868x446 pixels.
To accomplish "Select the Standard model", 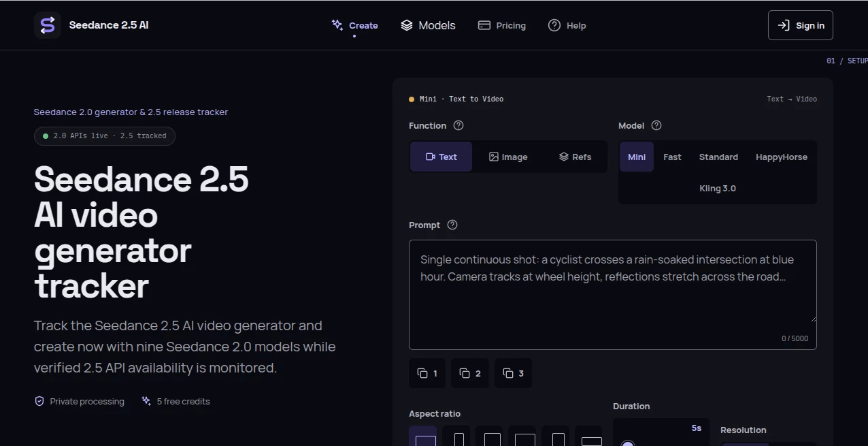I will [x=718, y=157].
